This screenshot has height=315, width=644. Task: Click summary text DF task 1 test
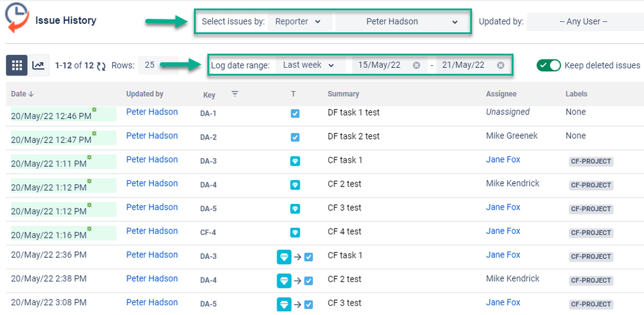tap(354, 112)
